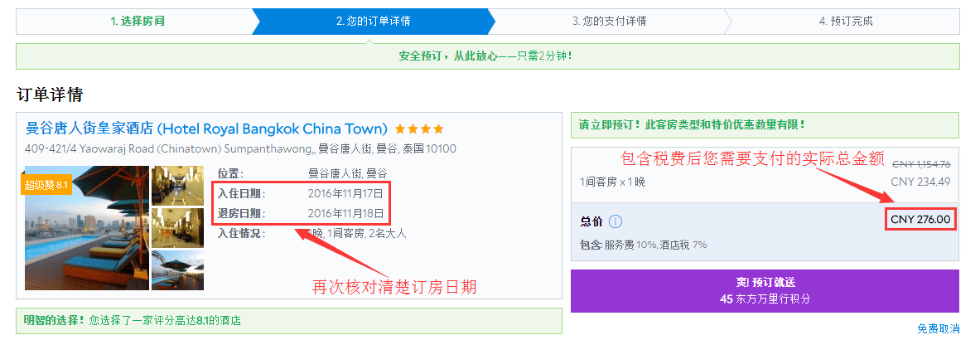Click the occupancy text 1间客房, 2名大人
The width and height of the screenshot is (980, 340).
367,234
